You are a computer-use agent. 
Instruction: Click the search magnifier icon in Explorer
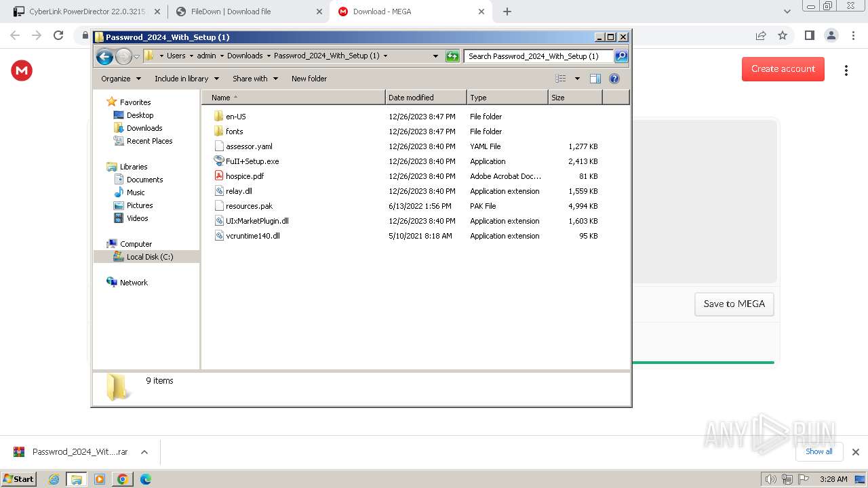[x=620, y=56]
